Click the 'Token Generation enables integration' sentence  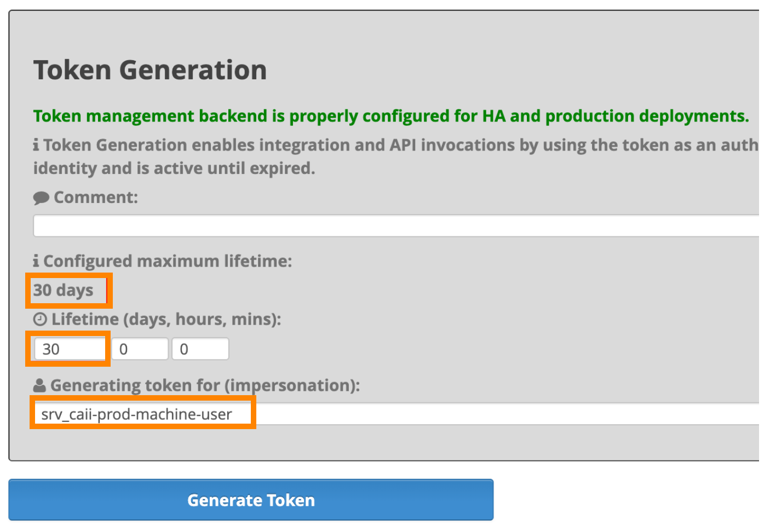pos(400,145)
